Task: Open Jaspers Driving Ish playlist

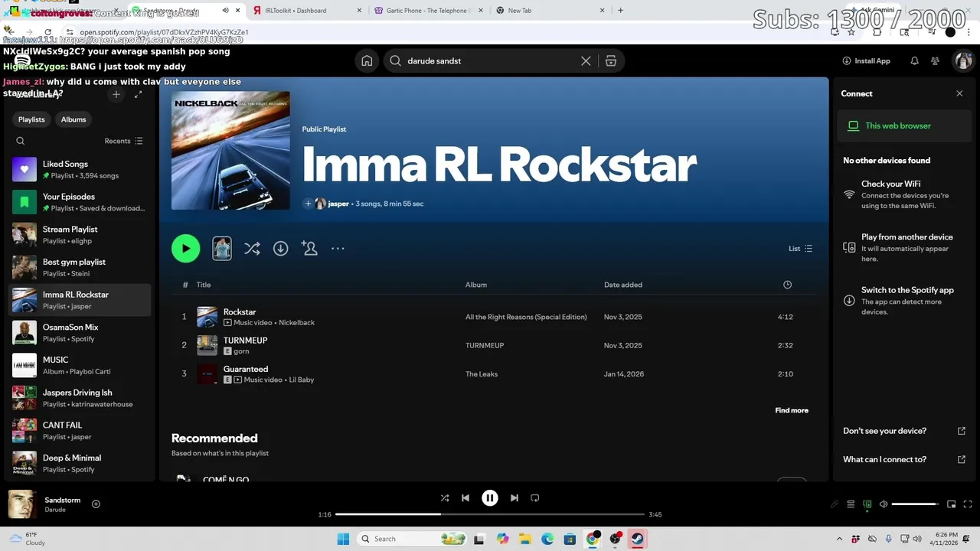Action: [x=80, y=398]
